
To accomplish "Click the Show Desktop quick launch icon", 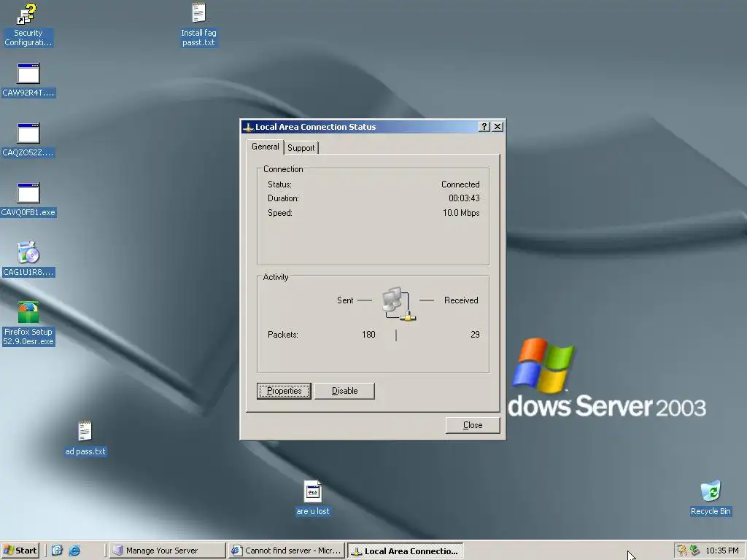I will (x=57, y=551).
